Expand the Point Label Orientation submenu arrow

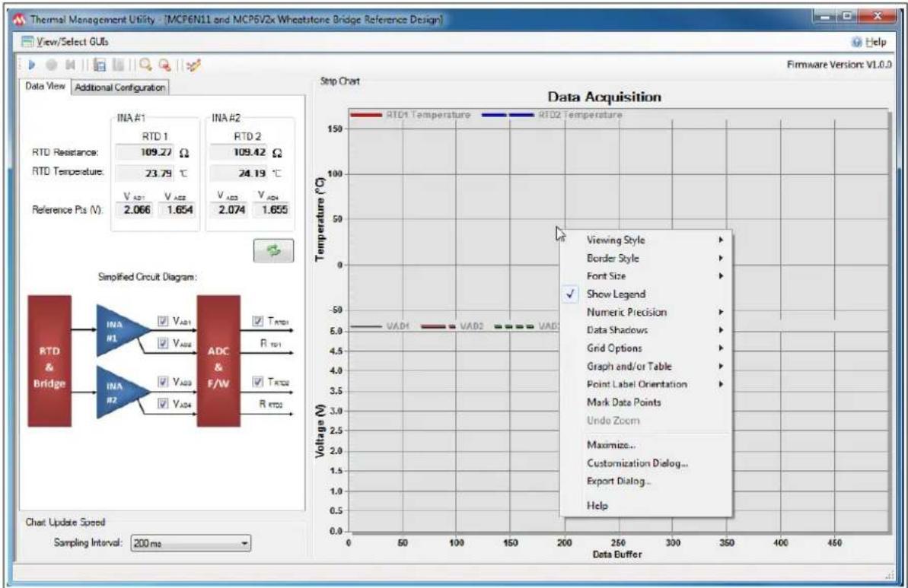721,383
